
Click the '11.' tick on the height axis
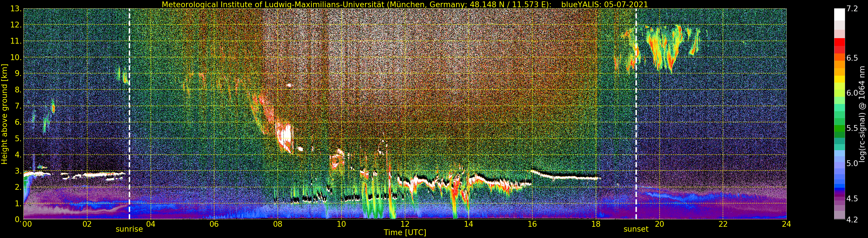pyautogui.click(x=16, y=41)
